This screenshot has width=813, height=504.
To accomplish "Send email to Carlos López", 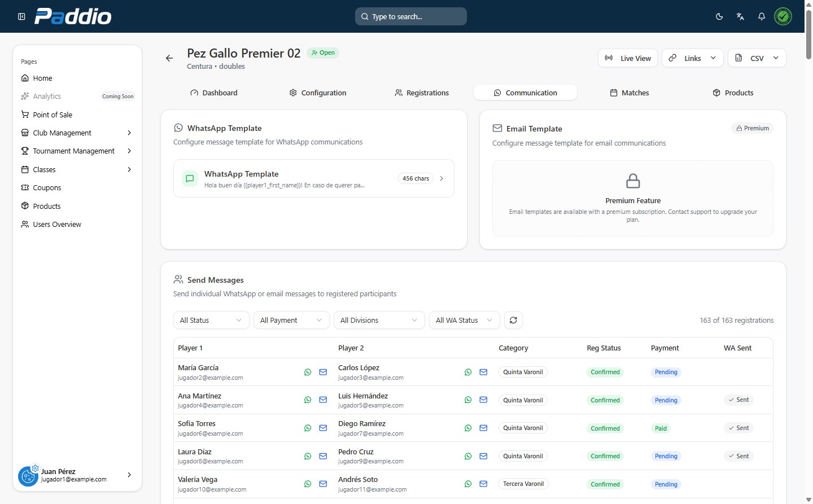I will (x=483, y=372).
